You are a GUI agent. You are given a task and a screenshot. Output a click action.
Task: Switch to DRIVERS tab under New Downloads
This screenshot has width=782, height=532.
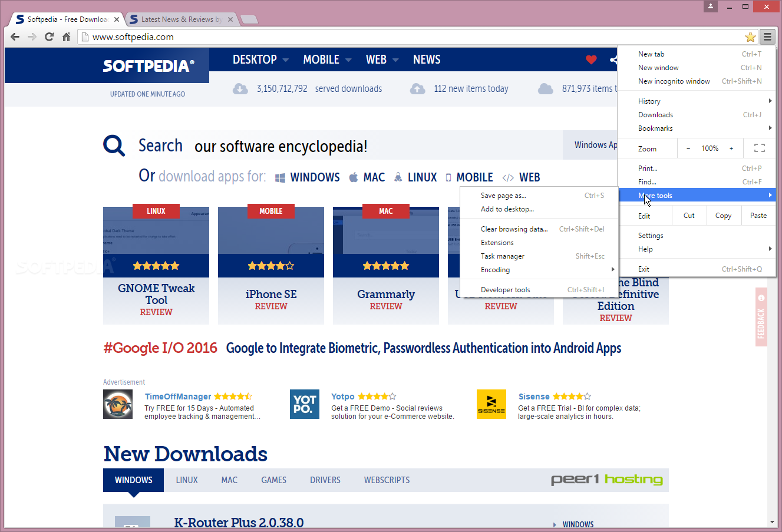pos(325,480)
